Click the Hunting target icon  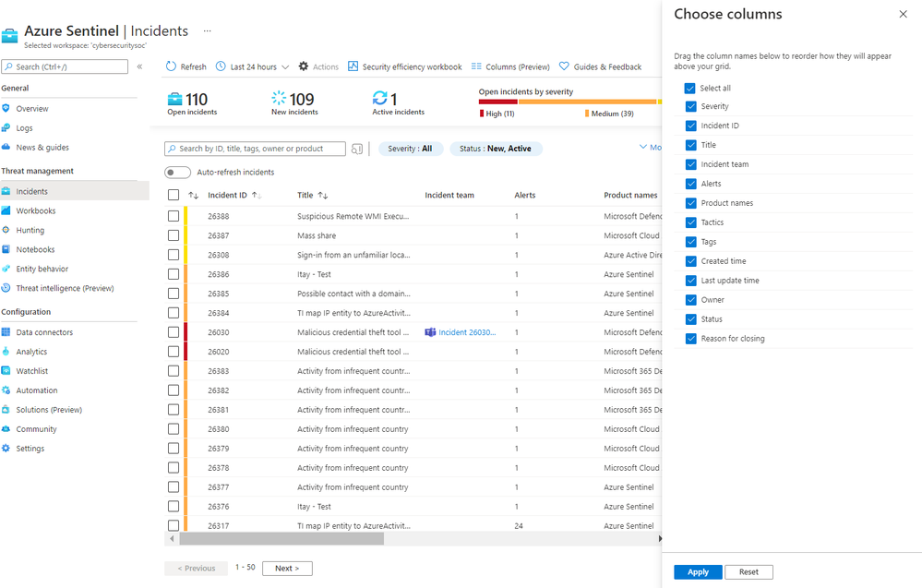click(6, 230)
